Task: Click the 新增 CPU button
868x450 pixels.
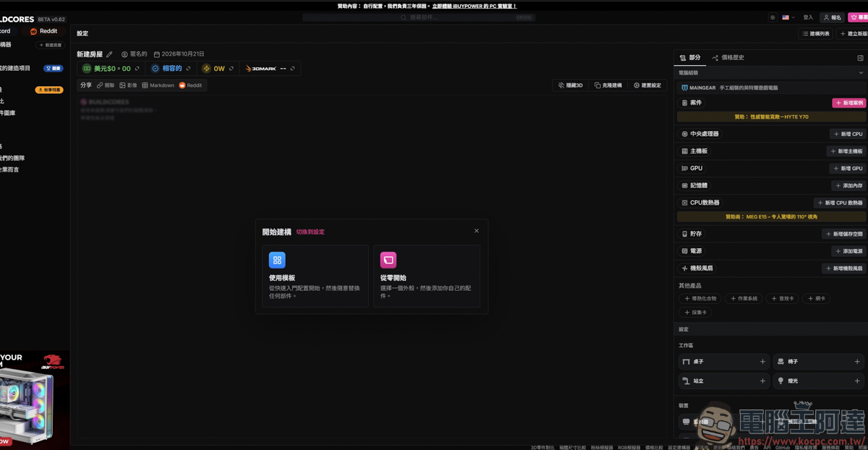Action: [848, 134]
